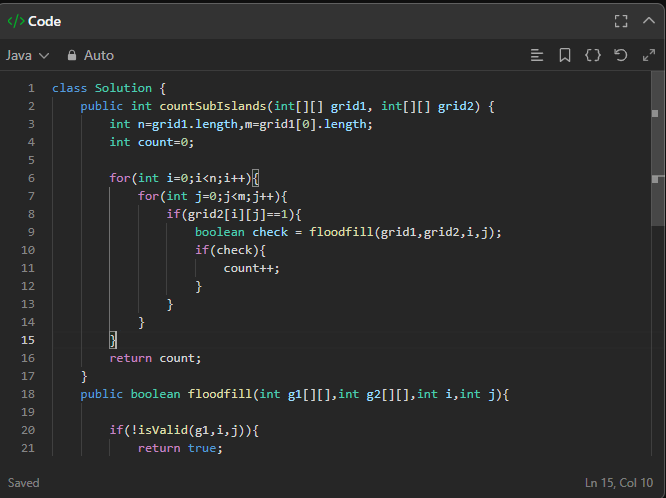
Task: Expand editor with diagonal arrows icon
Action: [x=649, y=55]
